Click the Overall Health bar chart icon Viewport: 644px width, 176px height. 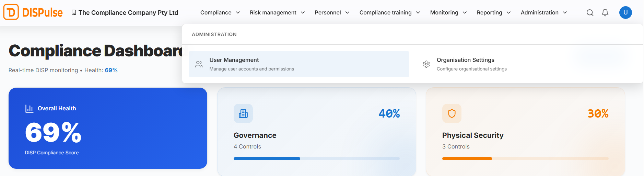[x=29, y=109]
